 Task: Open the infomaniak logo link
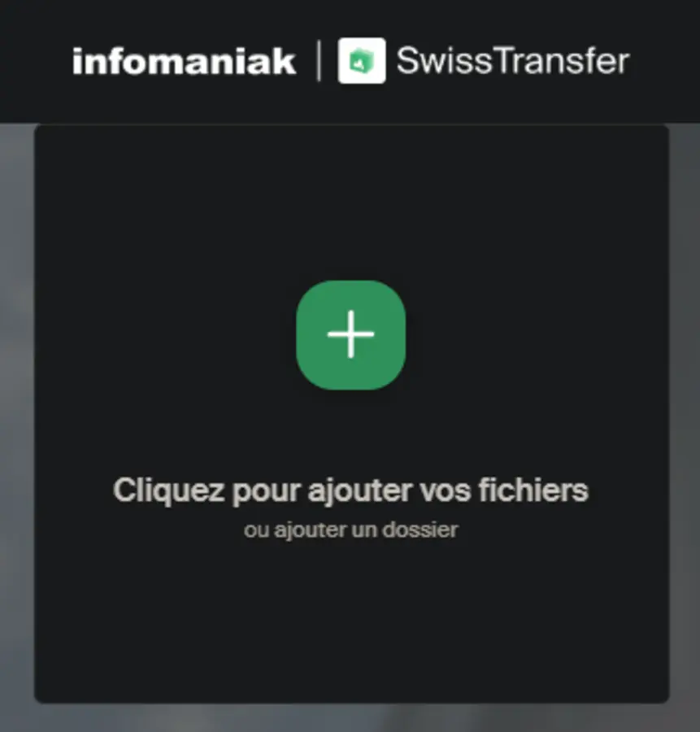coord(184,61)
